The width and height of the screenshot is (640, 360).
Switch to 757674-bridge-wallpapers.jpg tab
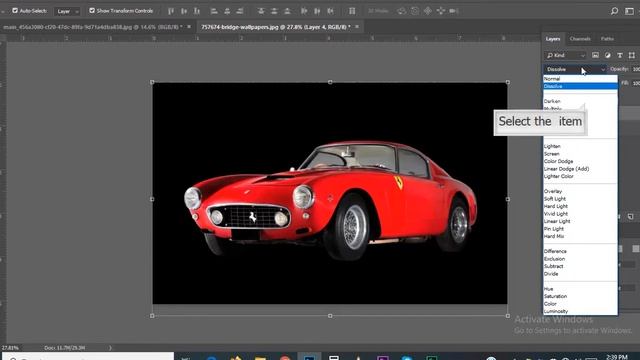[x=276, y=27]
